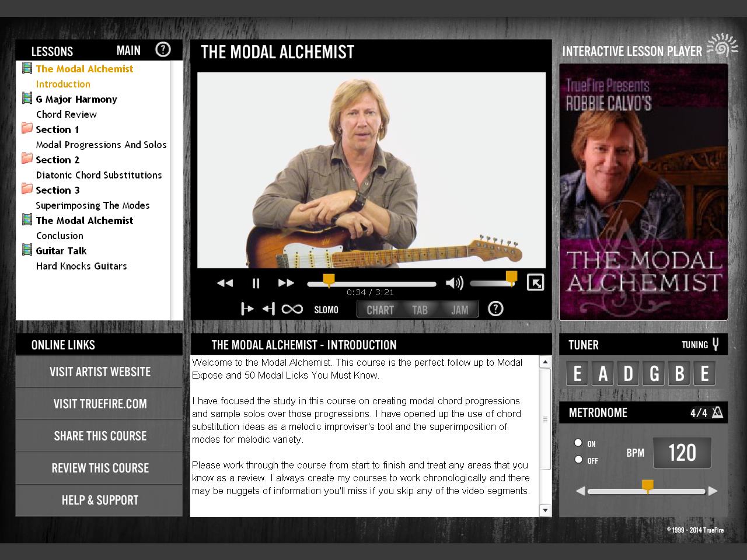Viewport: 747px width, 560px height.
Task: Click MAIN in lessons header
Action: point(128,51)
